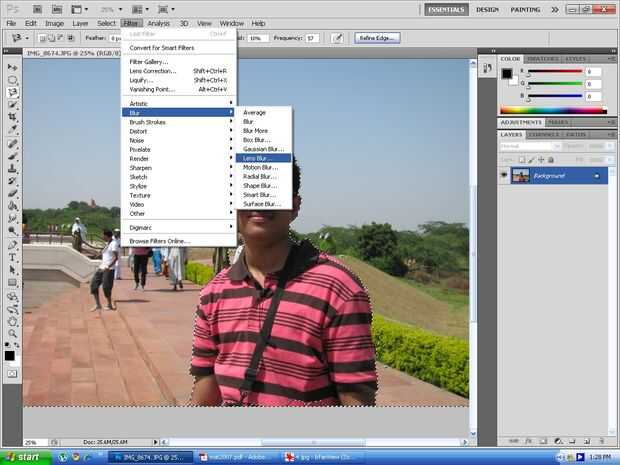Image resolution: width=620 pixels, height=465 pixels.
Task: Select the Crop tool
Action: [12, 117]
